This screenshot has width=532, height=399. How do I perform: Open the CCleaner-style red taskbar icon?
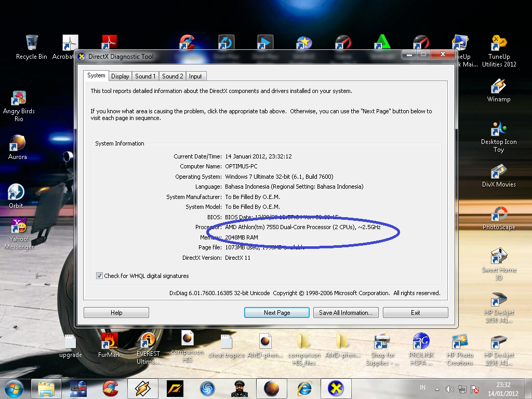click(110, 389)
